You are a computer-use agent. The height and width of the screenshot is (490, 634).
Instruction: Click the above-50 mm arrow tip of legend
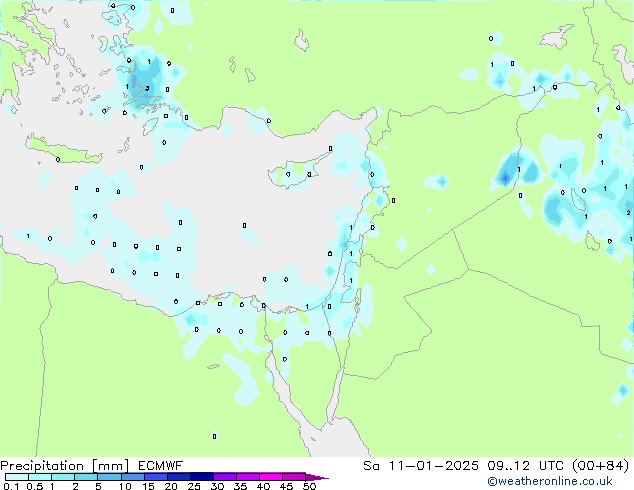click(x=317, y=477)
